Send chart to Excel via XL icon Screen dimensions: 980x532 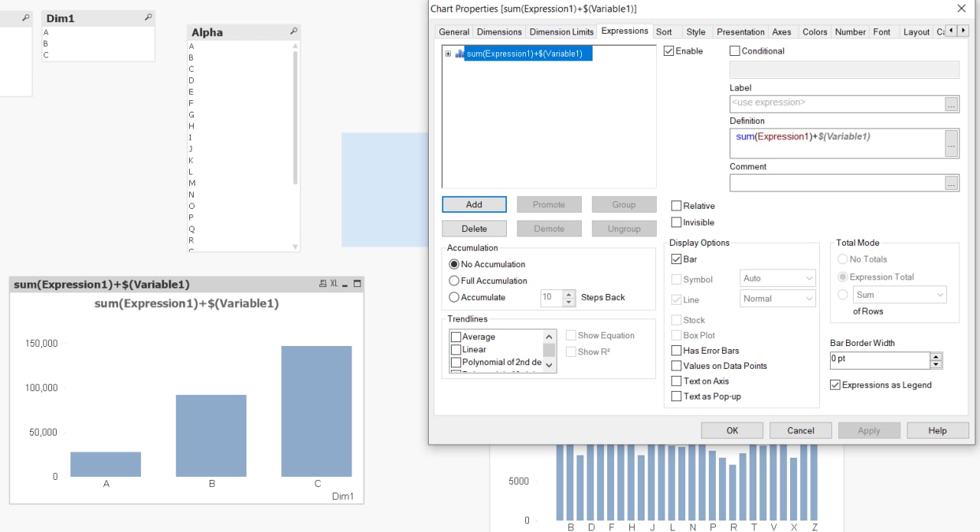tap(334, 284)
